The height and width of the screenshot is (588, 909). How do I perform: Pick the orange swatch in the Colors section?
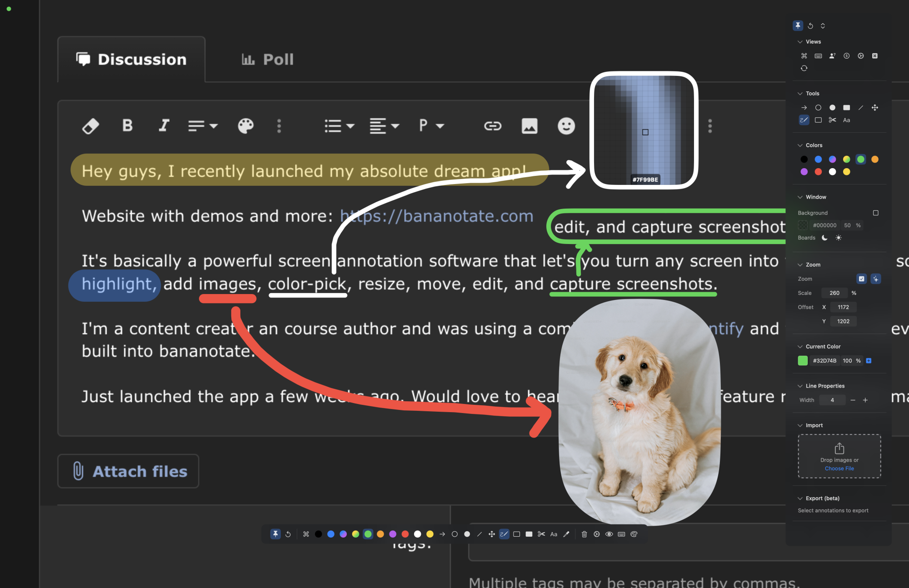coord(874,159)
